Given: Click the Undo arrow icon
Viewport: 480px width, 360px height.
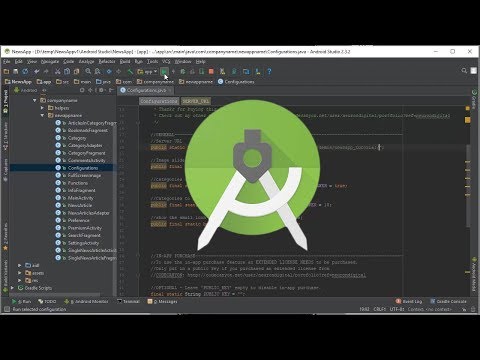Looking at the screenshot, I should (x=37, y=71).
